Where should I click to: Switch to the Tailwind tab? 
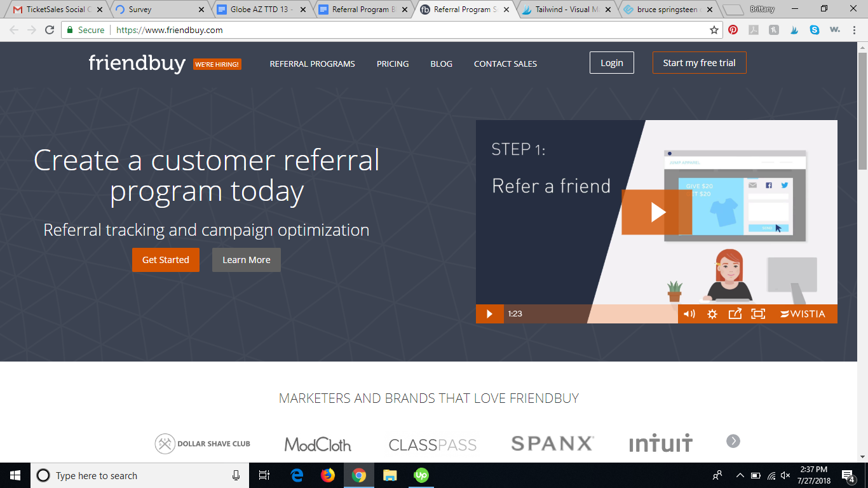567,10
